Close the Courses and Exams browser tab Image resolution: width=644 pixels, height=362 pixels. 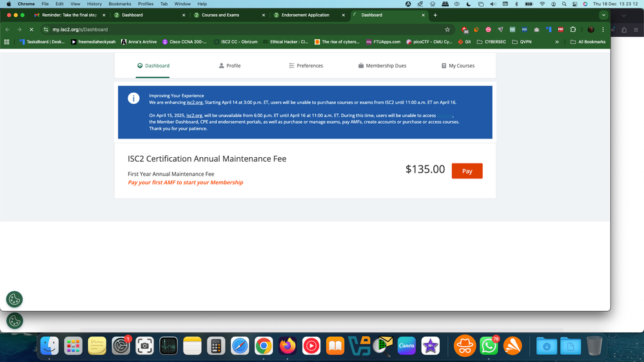point(263,15)
